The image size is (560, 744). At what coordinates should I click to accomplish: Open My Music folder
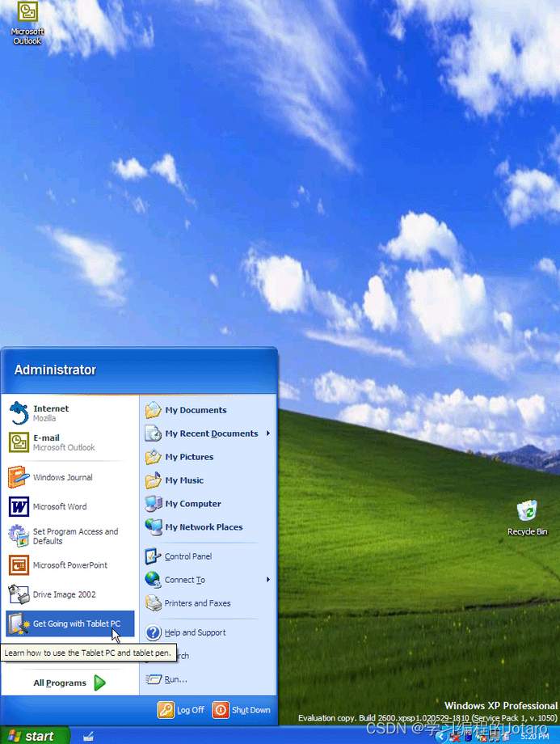click(x=208, y=480)
